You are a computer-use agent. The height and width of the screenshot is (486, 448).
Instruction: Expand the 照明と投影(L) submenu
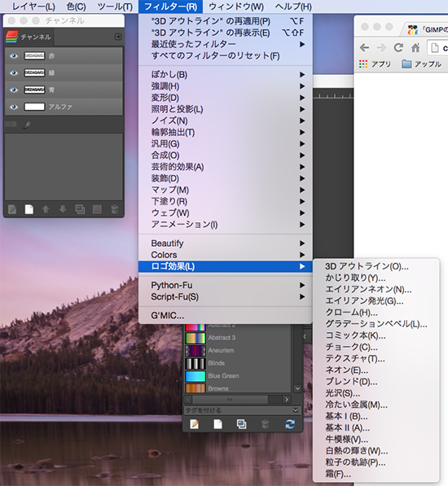click(226, 109)
